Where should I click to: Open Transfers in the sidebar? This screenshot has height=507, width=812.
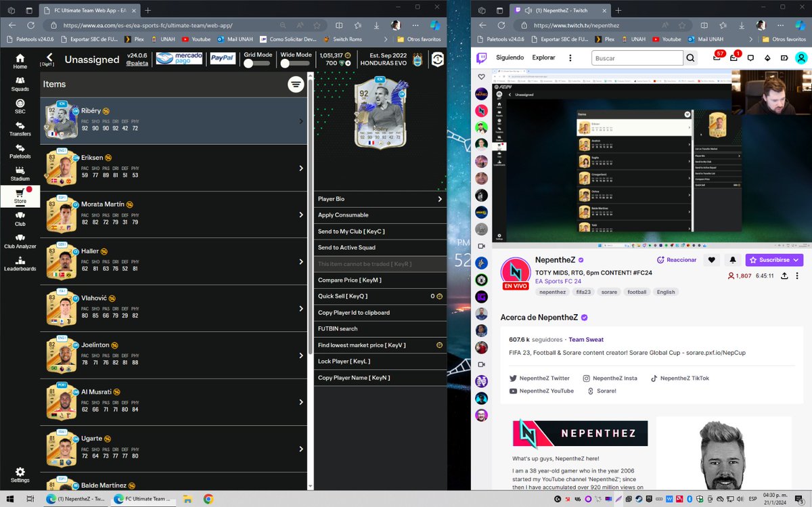click(x=20, y=129)
